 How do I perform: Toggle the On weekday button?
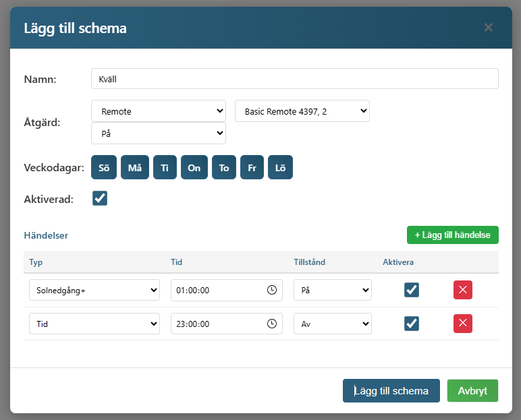194,168
